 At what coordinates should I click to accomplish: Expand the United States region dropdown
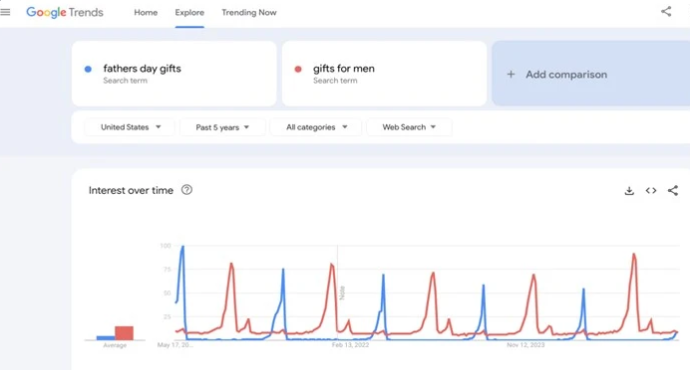tap(130, 127)
